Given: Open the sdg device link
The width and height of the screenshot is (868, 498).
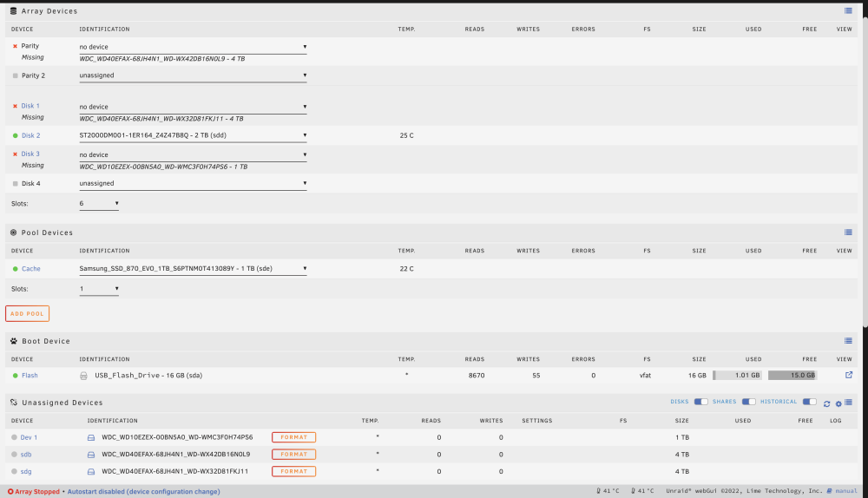Looking at the screenshot, I should pyautogui.click(x=26, y=472).
